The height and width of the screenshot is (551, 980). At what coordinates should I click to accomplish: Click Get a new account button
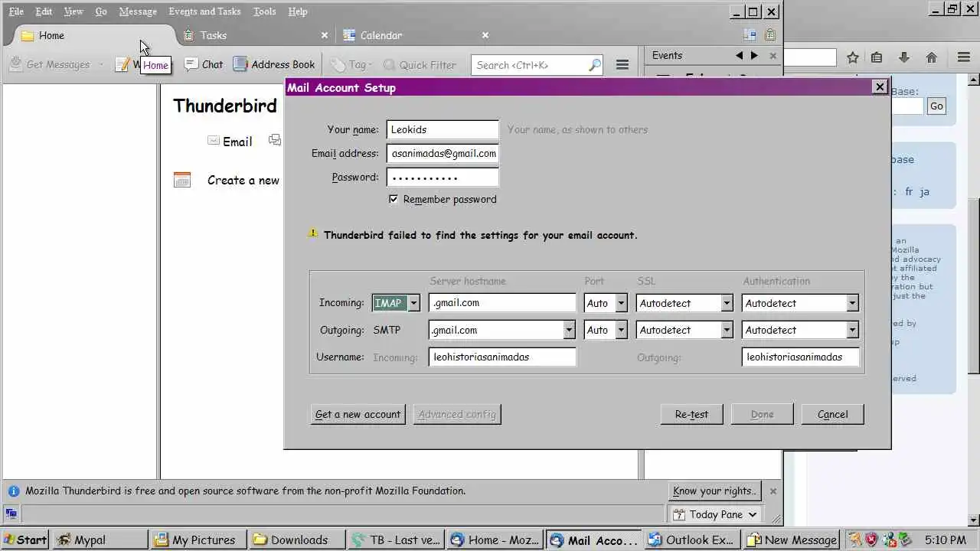358,414
